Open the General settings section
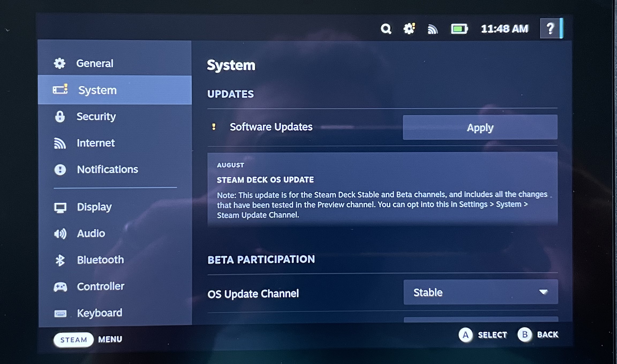Screen dimensions: 617x364 point(95,63)
